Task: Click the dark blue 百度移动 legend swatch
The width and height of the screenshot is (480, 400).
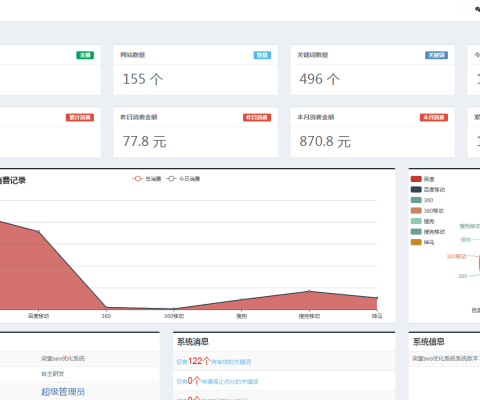Action: [416, 189]
